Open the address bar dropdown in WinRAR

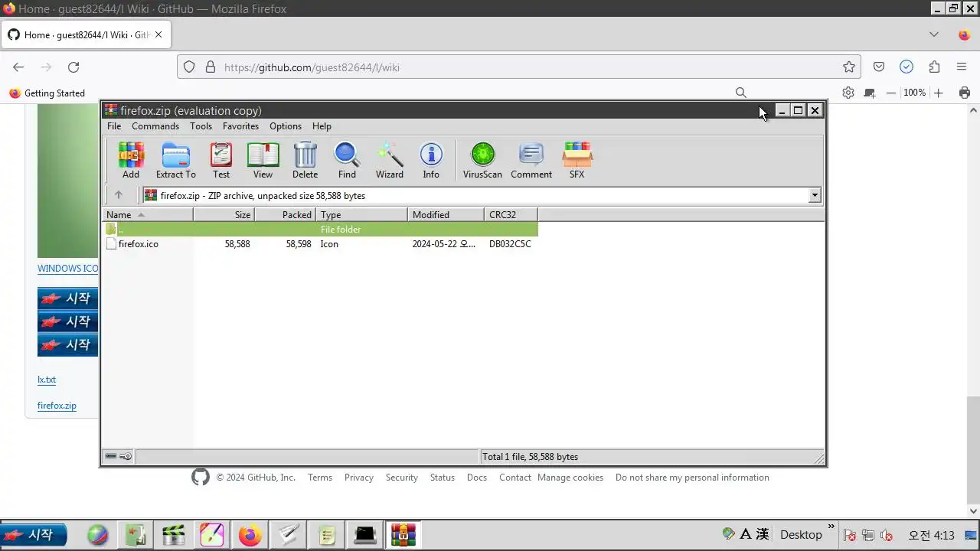pos(815,195)
